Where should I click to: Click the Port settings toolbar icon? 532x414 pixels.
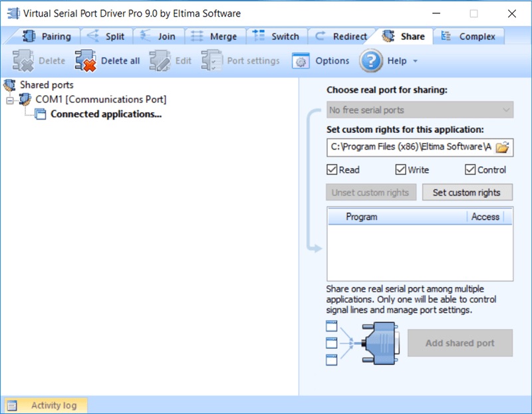click(x=211, y=60)
